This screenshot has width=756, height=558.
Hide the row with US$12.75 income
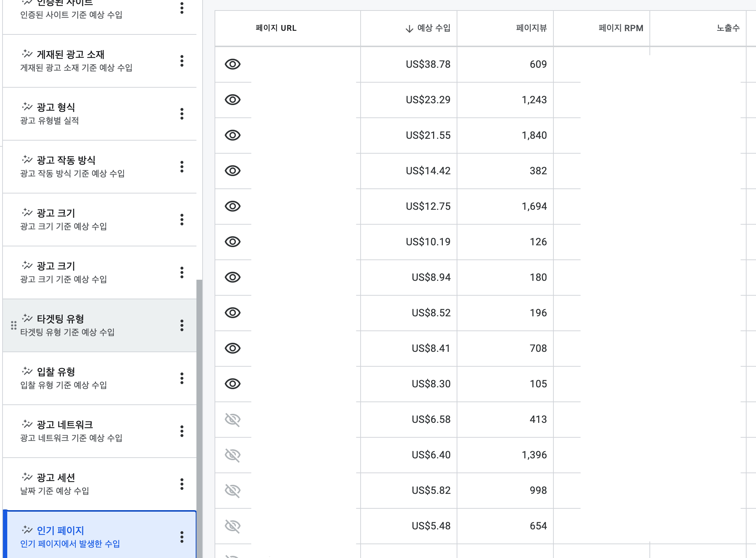[x=233, y=206]
